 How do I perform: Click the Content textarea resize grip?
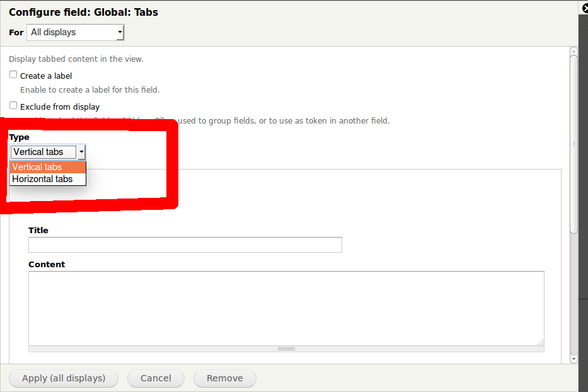point(541,343)
